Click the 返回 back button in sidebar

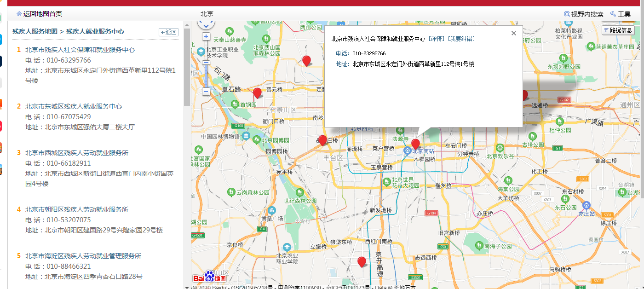tap(168, 32)
